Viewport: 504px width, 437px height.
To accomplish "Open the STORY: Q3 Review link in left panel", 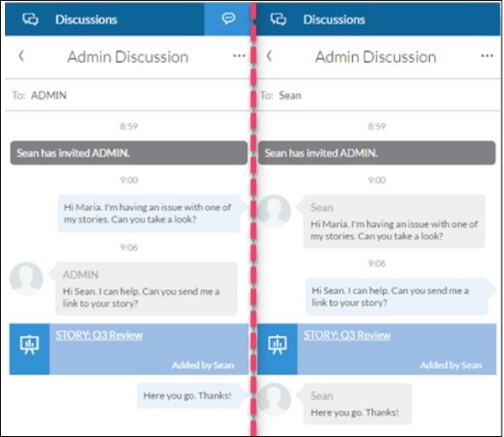I will 99,335.
